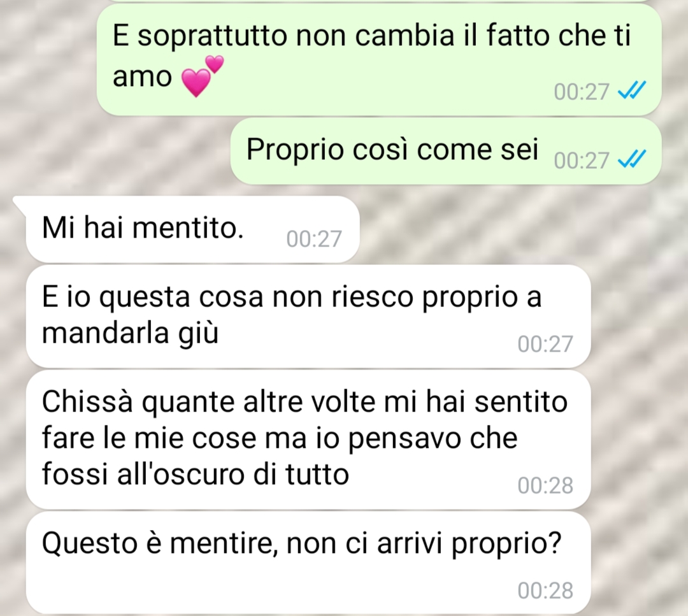Click the words 'mandarla giù' in the white bubble
The width and height of the screenshot is (688, 616).
(x=131, y=333)
